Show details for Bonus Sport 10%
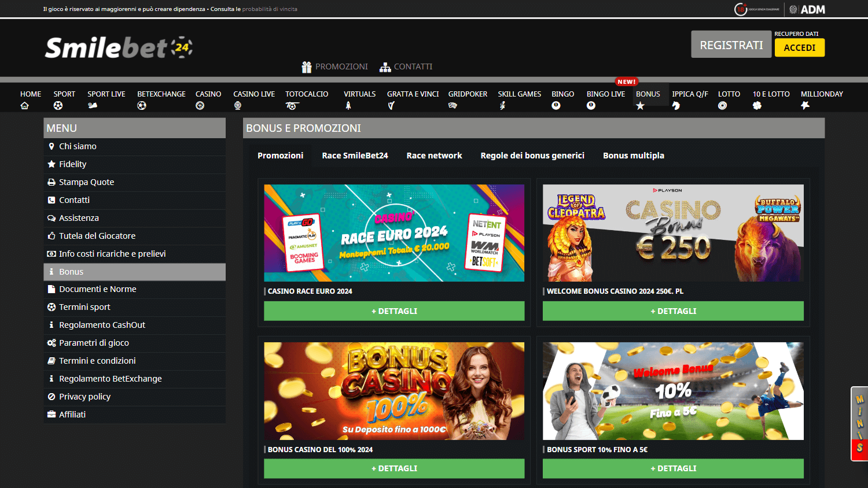Image resolution: width=868 pixels, height=488 pixels. point(673,468)
